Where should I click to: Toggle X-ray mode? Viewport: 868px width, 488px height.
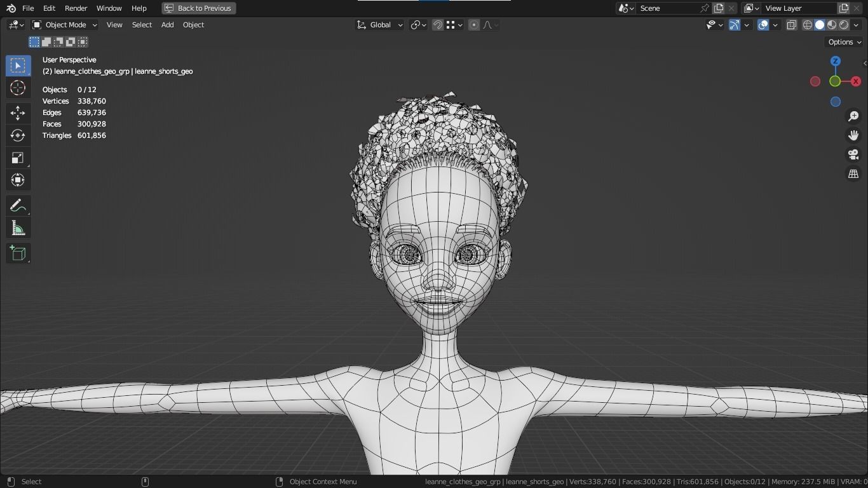pos(792,25)
